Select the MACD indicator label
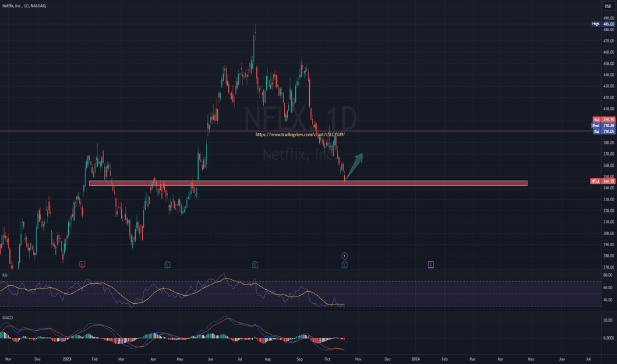617x364 pixels. 7,317
